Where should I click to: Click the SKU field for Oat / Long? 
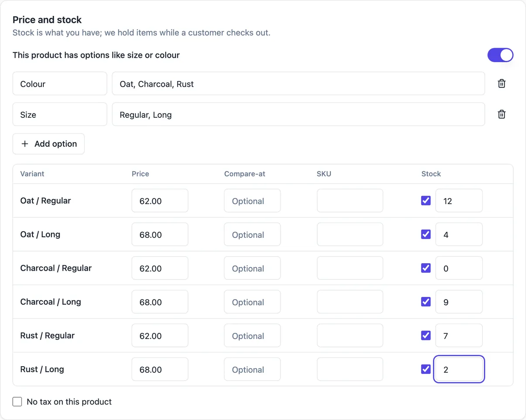pos(350,234)
